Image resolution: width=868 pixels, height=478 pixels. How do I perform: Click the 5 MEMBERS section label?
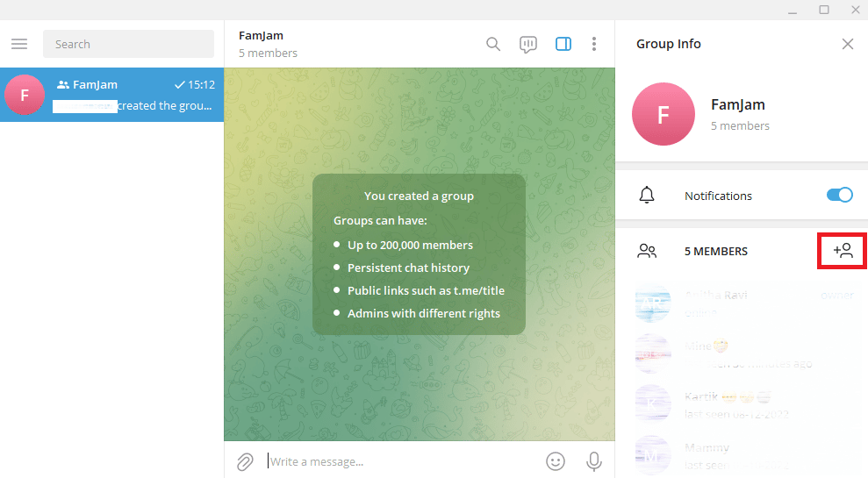point(716,251)
